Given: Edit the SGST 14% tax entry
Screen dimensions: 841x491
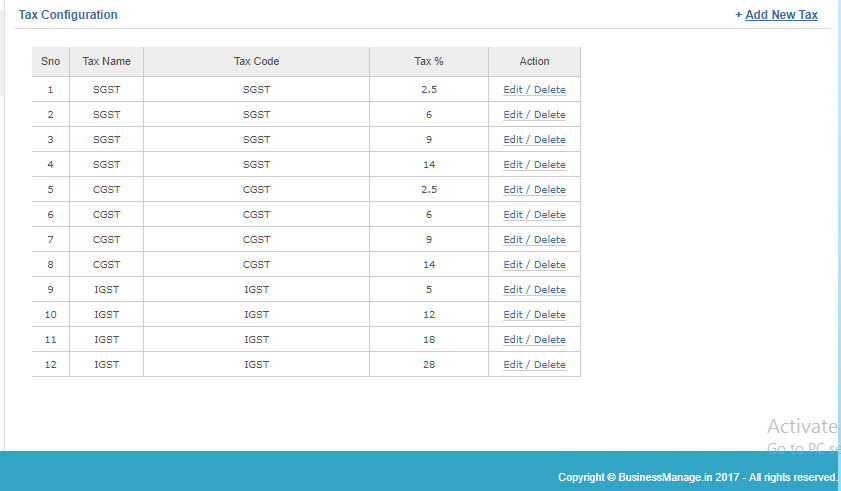Looking at the screenshot, I should 513,165.
